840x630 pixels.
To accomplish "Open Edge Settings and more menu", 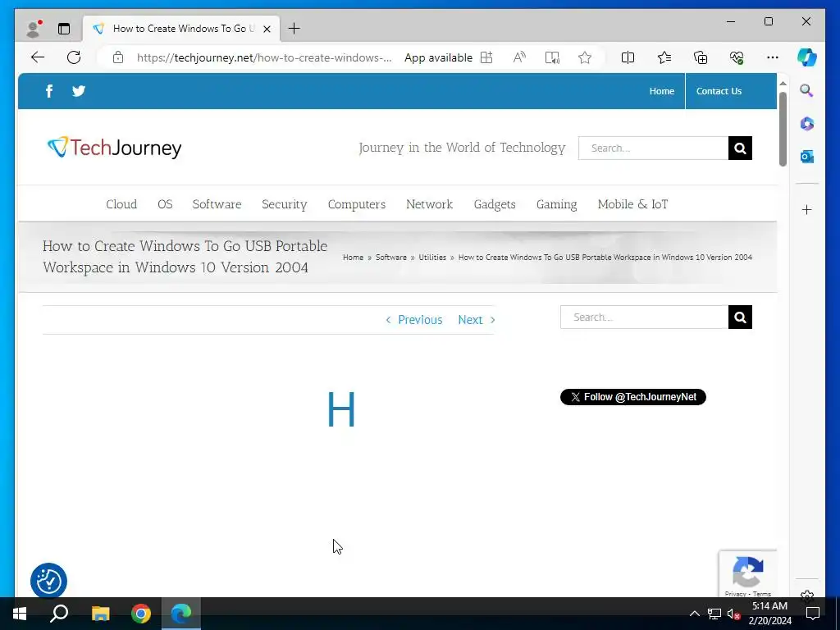I will pyautogui.click(x=773, y=57).
